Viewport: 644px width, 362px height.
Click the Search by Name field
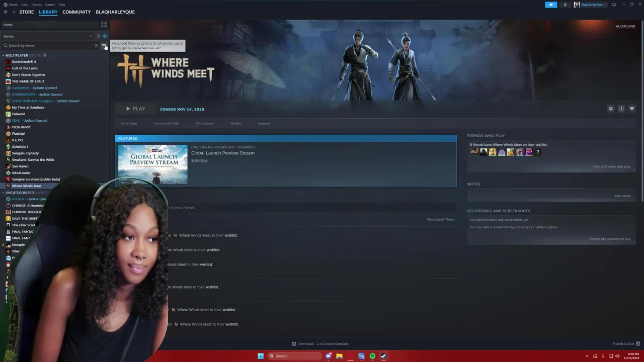coord(50,46)
